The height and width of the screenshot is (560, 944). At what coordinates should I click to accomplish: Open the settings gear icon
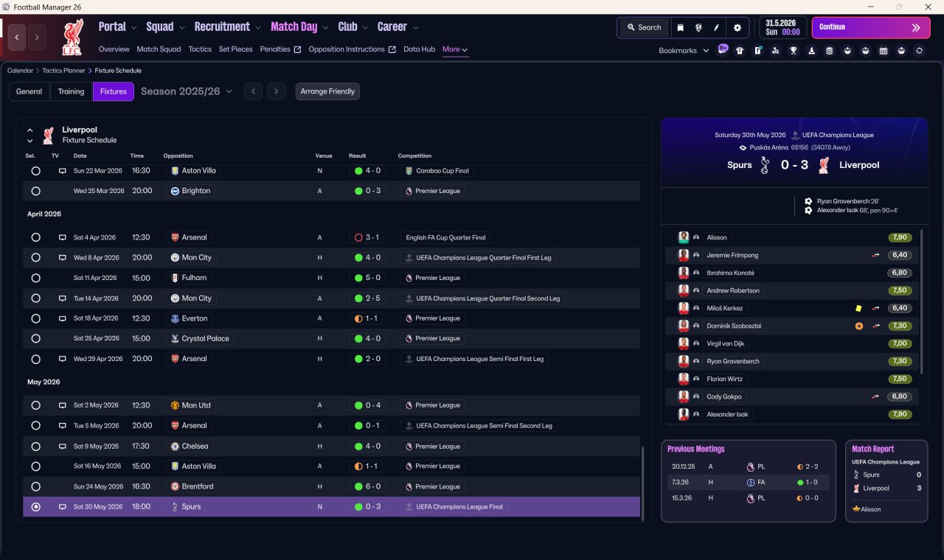(737, 27)
